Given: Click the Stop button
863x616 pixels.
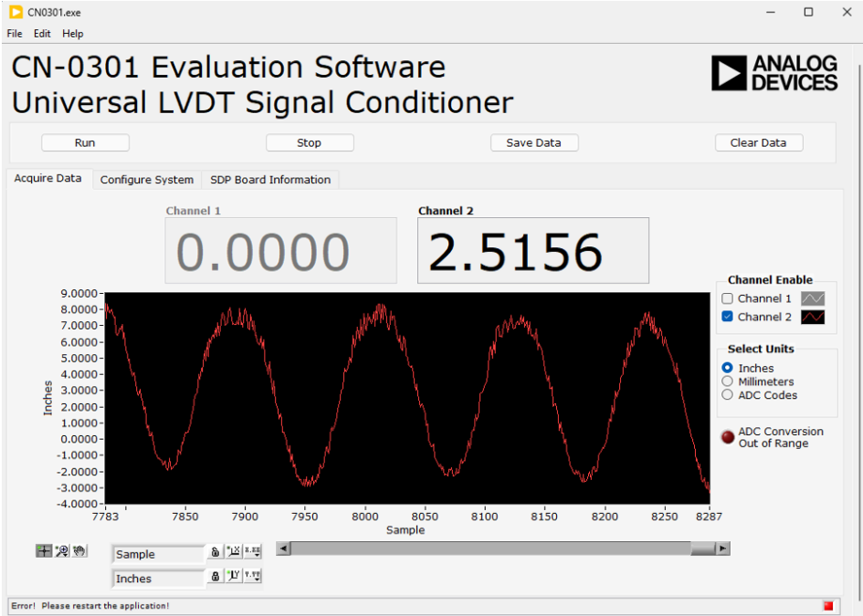Looking at the screenshot, I should 310,142.
